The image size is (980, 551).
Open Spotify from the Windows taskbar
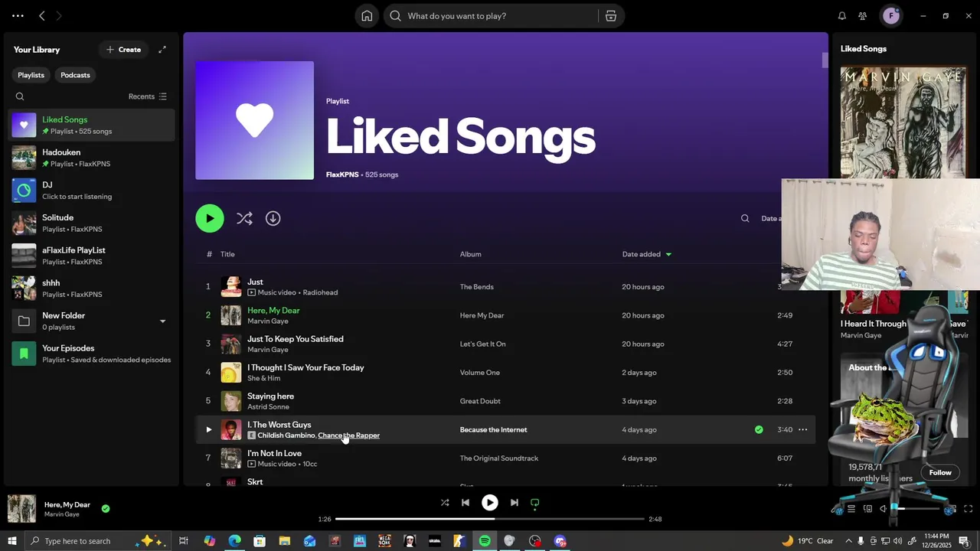point(485,541)
